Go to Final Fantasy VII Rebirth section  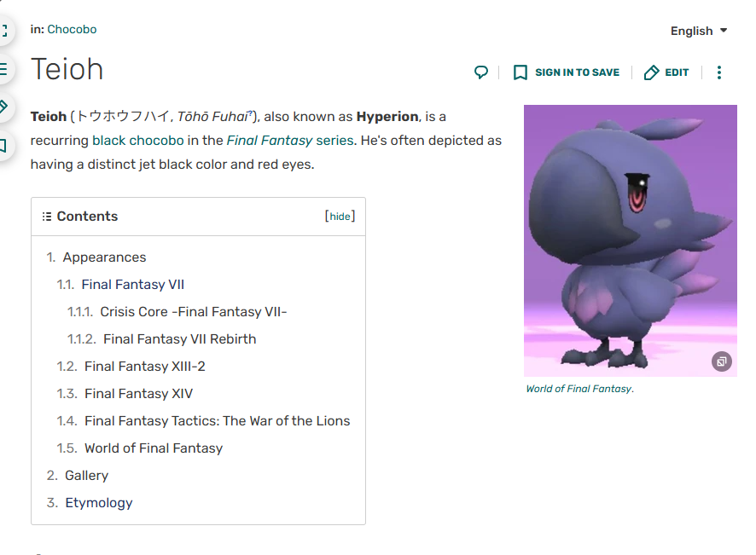pyautogui.click(x=180, y=339)
